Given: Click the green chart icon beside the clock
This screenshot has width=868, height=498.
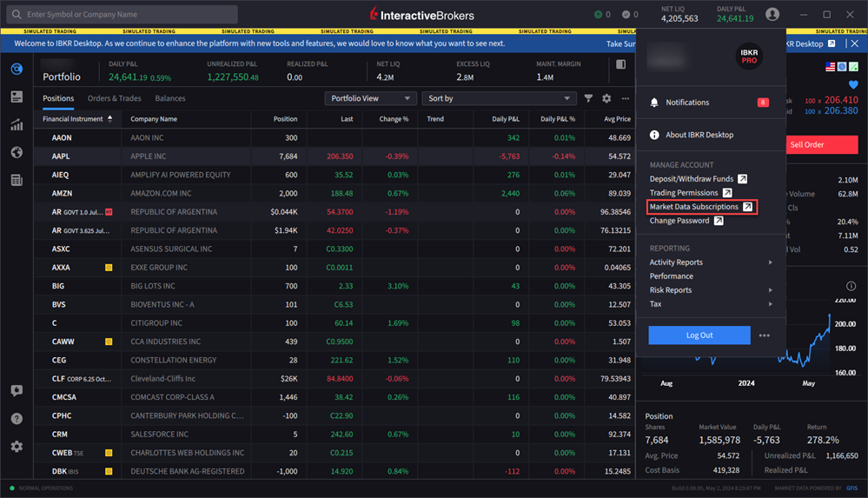Looking at the screenshot, I should coord(853,66).
